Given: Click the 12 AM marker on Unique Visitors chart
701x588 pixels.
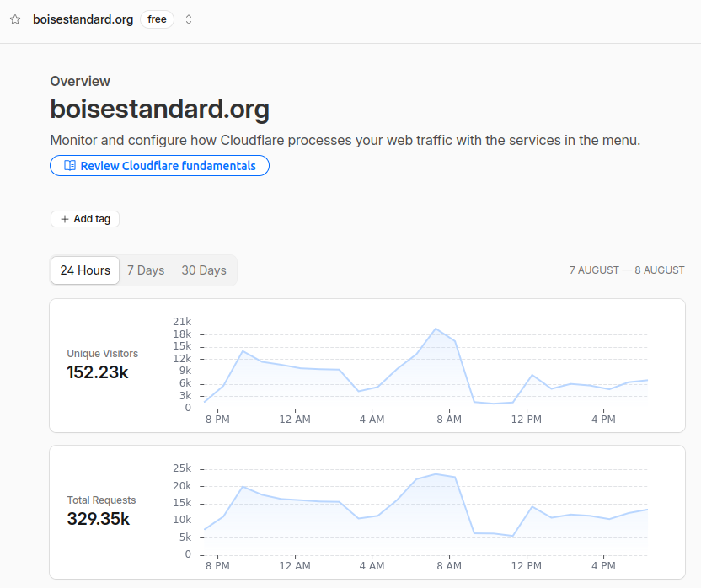Looking at the screenshot, I should point(295,420).
